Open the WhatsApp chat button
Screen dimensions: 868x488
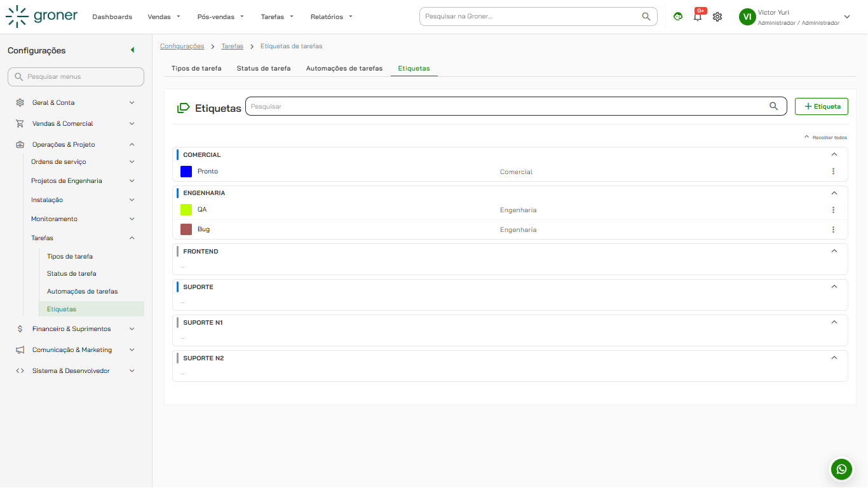pyautogui.click(x=841, y=469)
